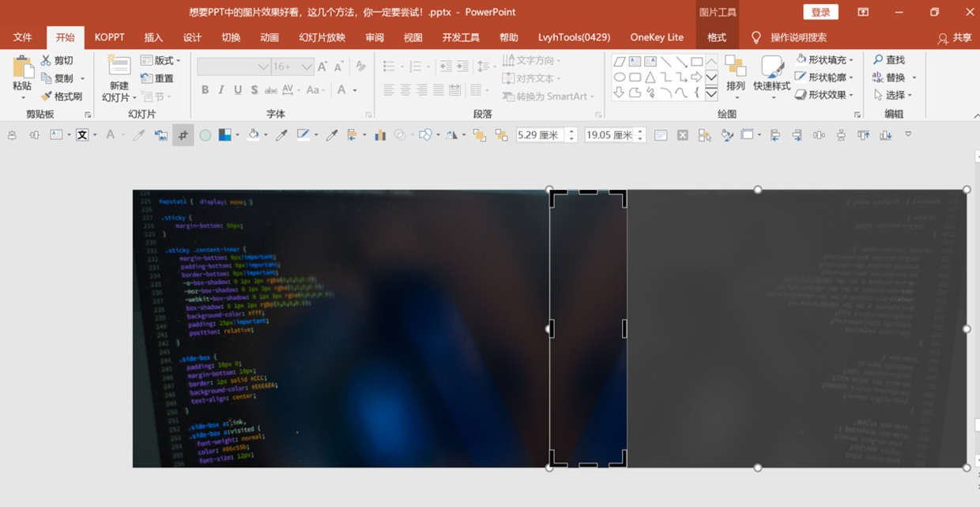Toggle Bold formatting
The height and width of the screenshot is (507, 980).
click(205, 90)
